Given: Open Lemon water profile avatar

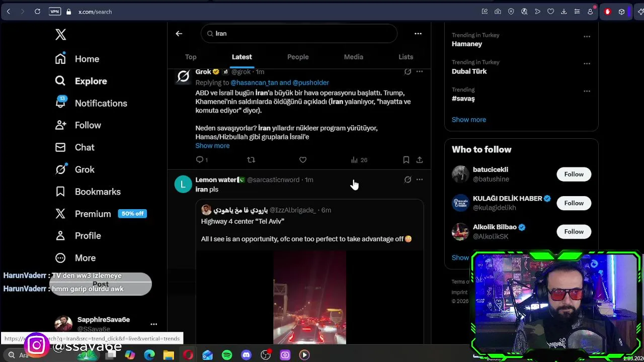Looking at the screenshot, I should coord(183,184).
